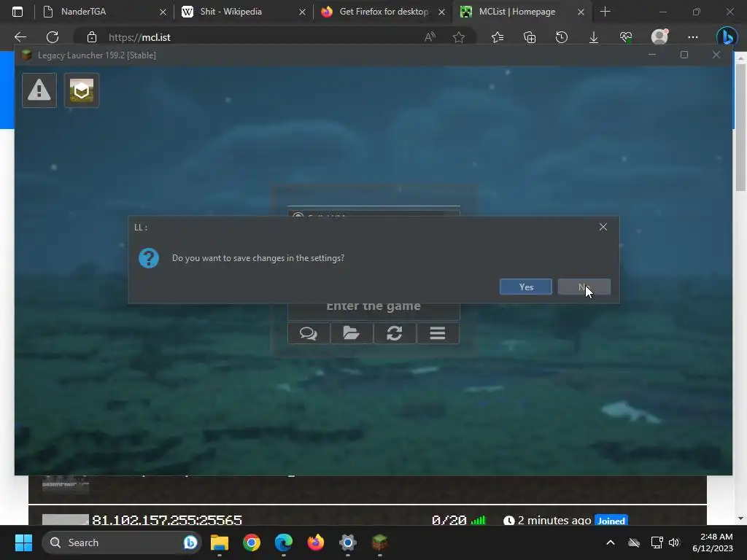Add this page to favorites star

[459, 37]
